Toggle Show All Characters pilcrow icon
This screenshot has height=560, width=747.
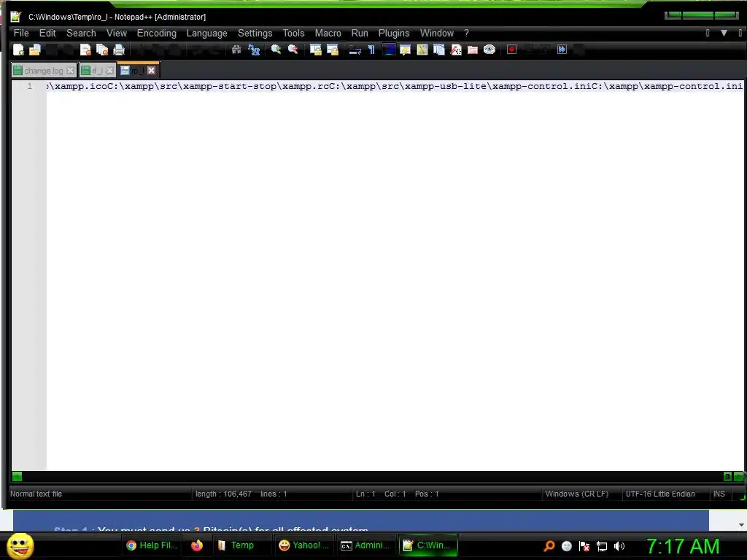371,50
